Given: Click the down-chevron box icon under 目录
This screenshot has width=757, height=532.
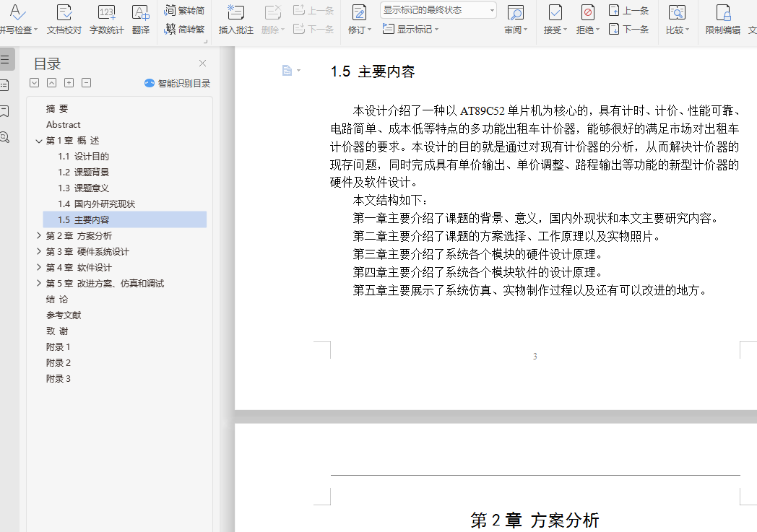Looking at the screenshot, I should [34, 83].
